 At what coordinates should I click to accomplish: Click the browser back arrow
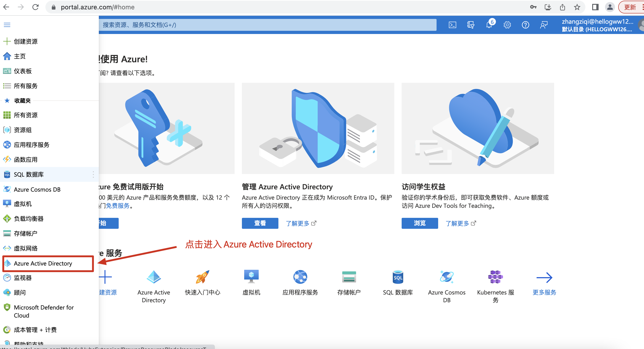[6, 7]
